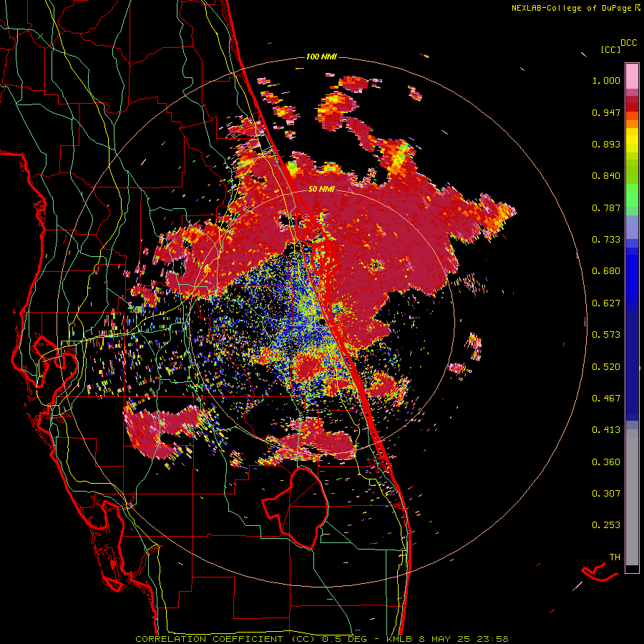Click the 50 NMI range ring label

pyautogui.click(x=321, y=189)
